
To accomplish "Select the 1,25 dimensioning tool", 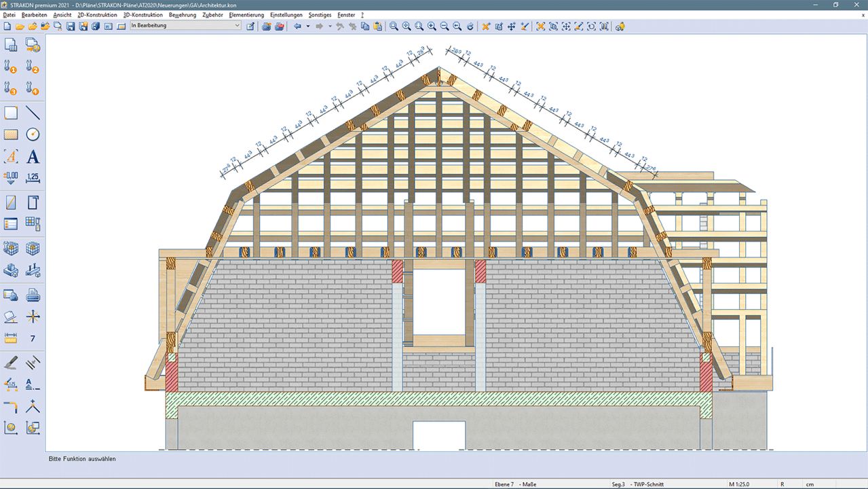I will (x=33, y=178).
